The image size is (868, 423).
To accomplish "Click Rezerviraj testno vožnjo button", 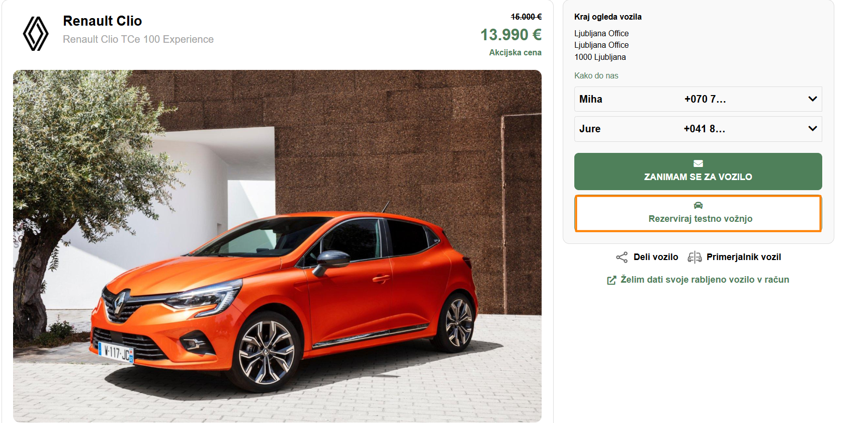I will [x=698, y=213].
